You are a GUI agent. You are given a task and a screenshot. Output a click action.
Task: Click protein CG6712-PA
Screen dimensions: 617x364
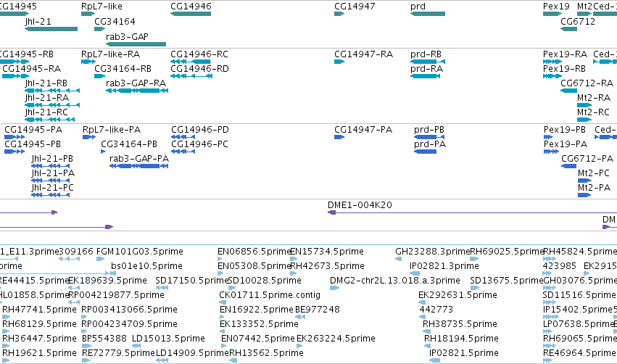point(569,166)
